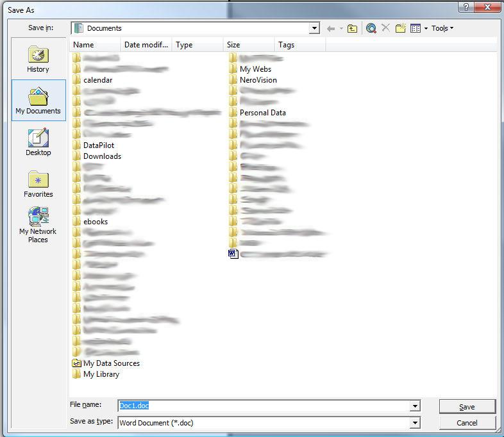Select the Downloads folder
This screenshot has height=437, width=504.
click(102, 156)
